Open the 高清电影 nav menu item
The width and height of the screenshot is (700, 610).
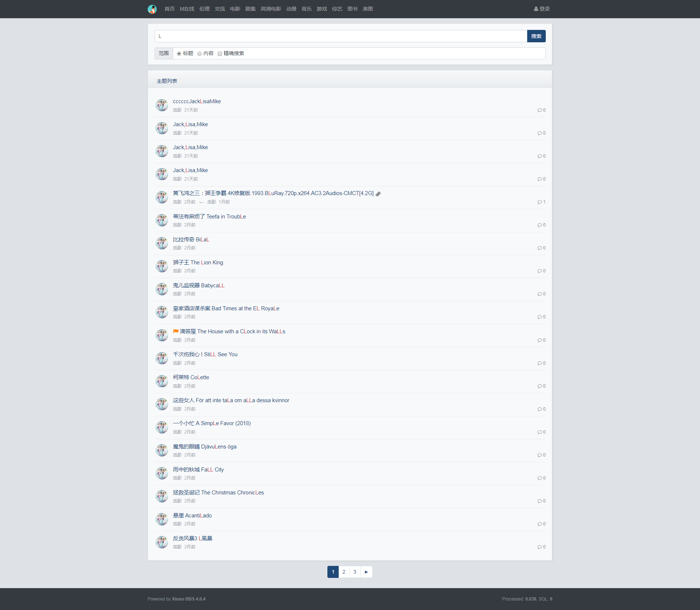point(271,9)
